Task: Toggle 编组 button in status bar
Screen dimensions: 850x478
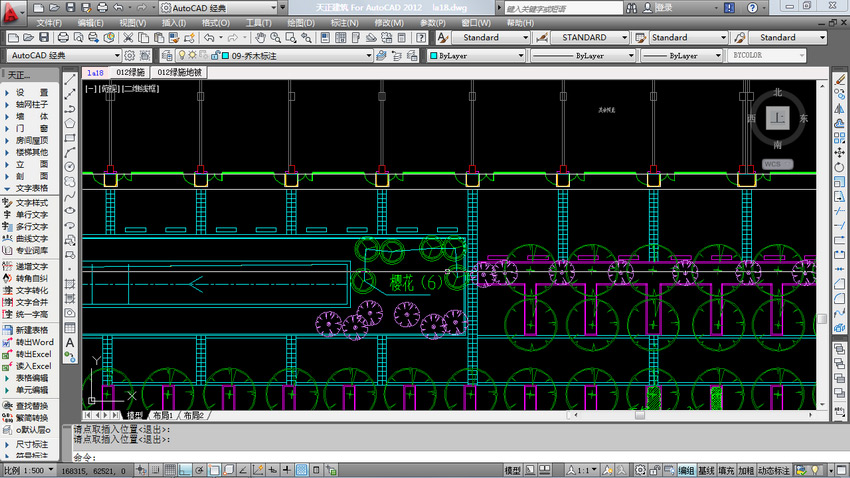Action: [x=686, y=470]
